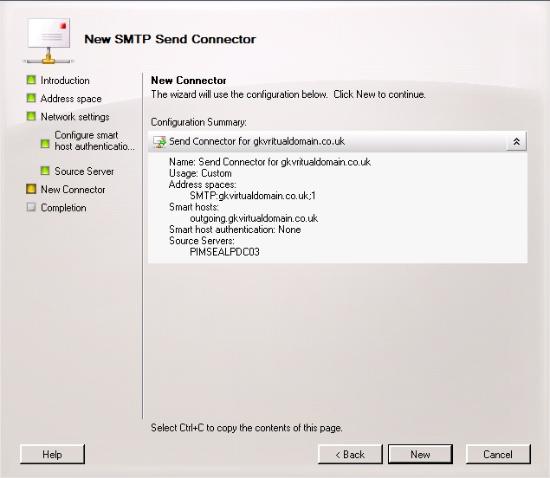Click the Configure smart host authentication step square
The width and height of the screenshot is (550, 478).
45,143
